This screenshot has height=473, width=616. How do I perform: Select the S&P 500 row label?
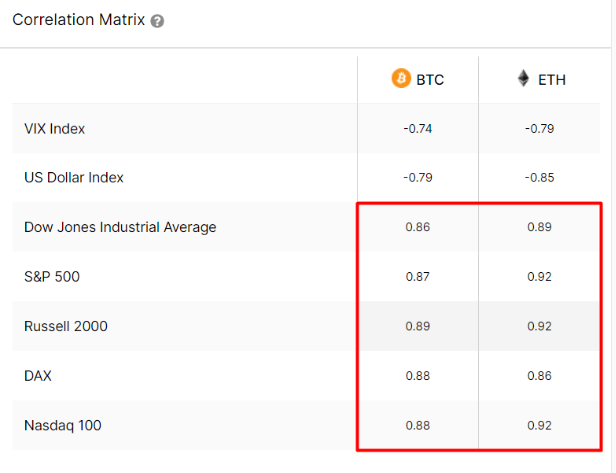click(x=52, y=277)
